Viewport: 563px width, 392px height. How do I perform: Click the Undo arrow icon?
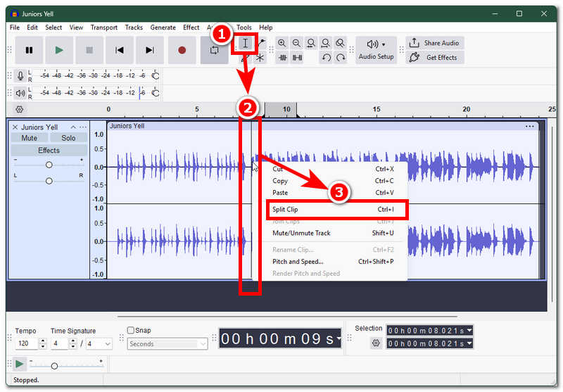click(326, 57)
